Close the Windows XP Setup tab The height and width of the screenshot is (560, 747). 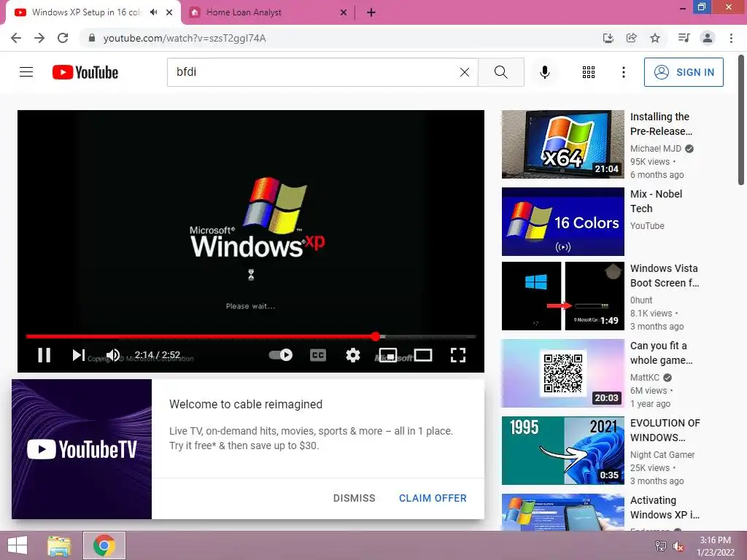pos(169,12)
